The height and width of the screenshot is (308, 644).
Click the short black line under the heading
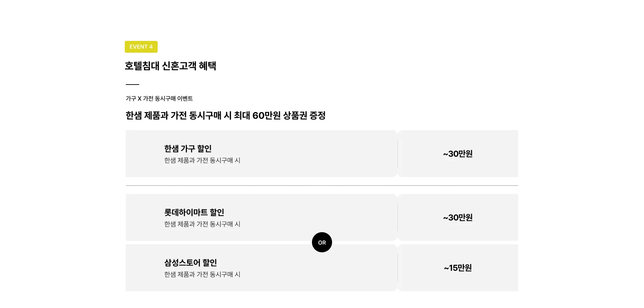pos(132,85)
